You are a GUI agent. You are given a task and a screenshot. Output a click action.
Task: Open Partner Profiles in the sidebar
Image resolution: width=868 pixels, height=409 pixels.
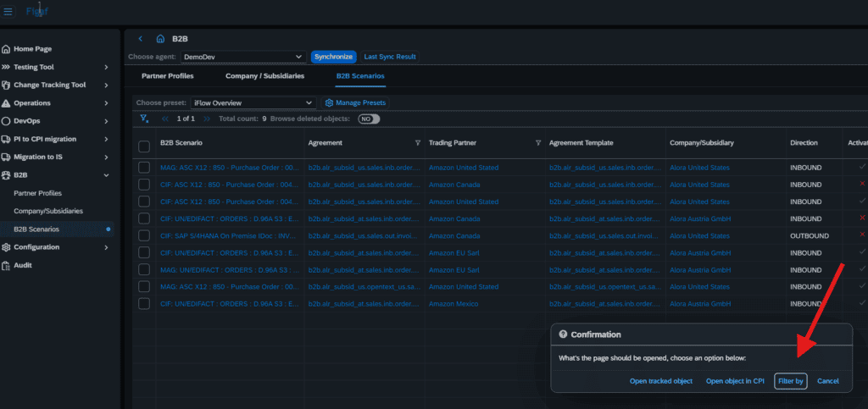tap(37, 193)
